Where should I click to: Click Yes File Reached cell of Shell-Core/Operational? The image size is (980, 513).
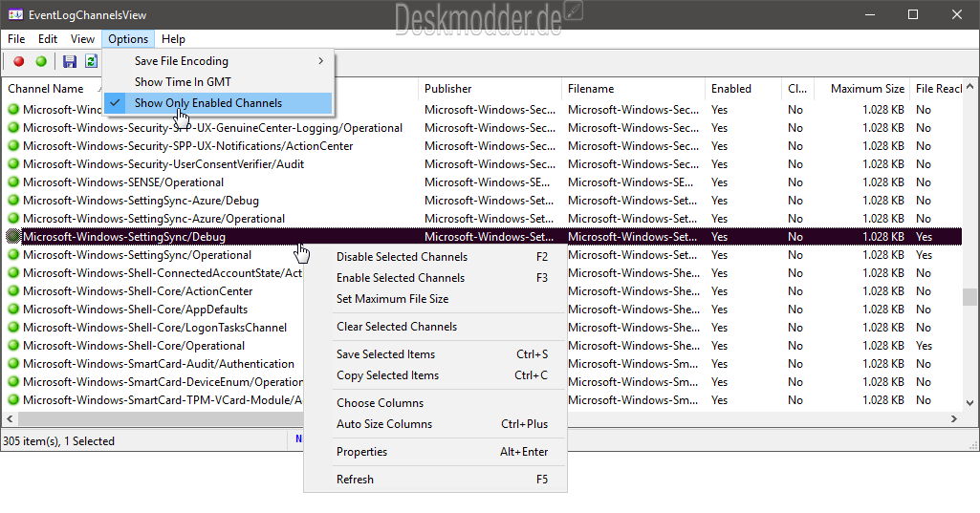click(924, 346)
